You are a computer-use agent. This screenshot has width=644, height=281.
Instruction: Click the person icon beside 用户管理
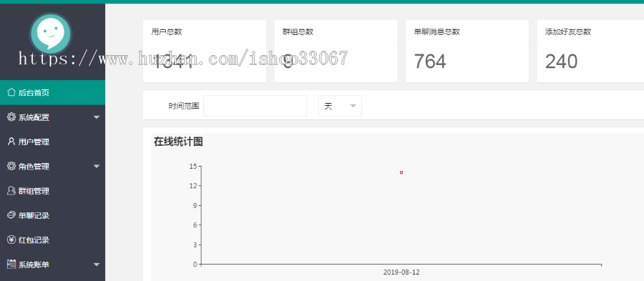[x=11, y=142]
